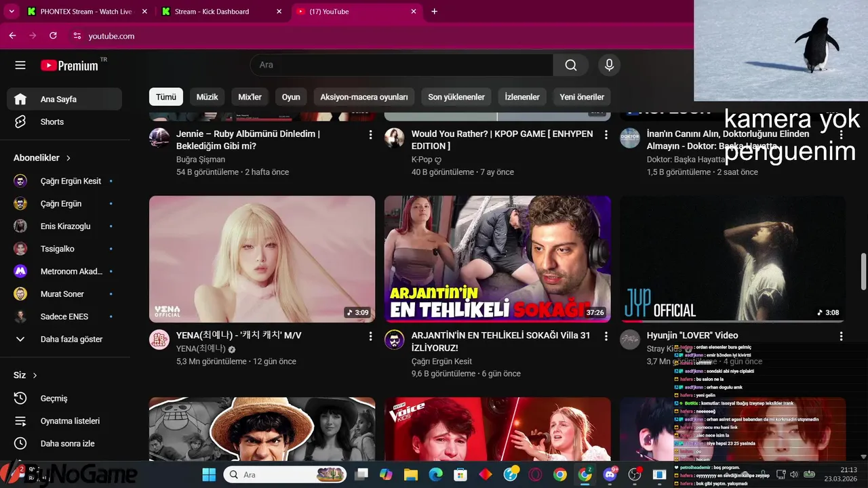Image resolution: width=868 pixels, height=488 pixels.
Task: Open options for Would You Rather video
Action: (606, 135)
